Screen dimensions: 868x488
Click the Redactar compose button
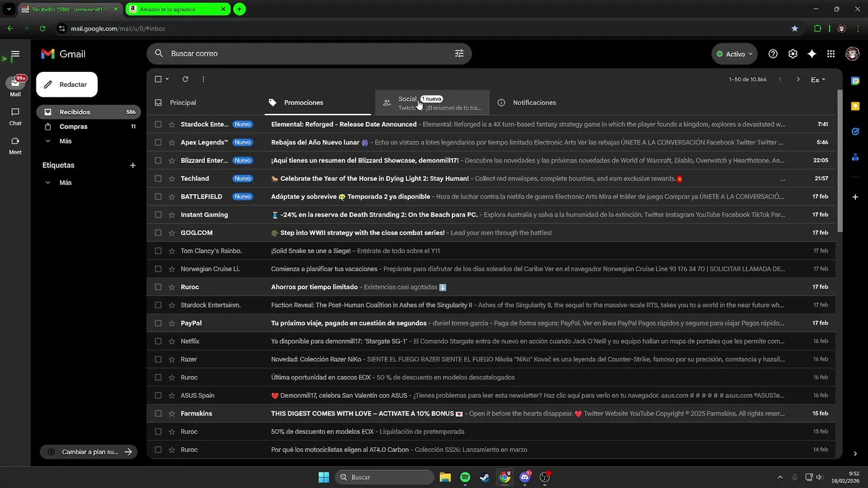click(66, 85)
